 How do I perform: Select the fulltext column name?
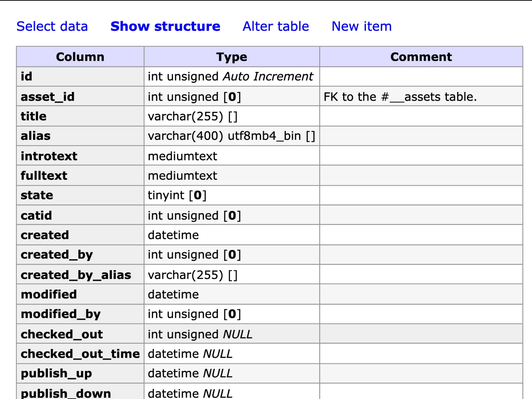point(44,176)
